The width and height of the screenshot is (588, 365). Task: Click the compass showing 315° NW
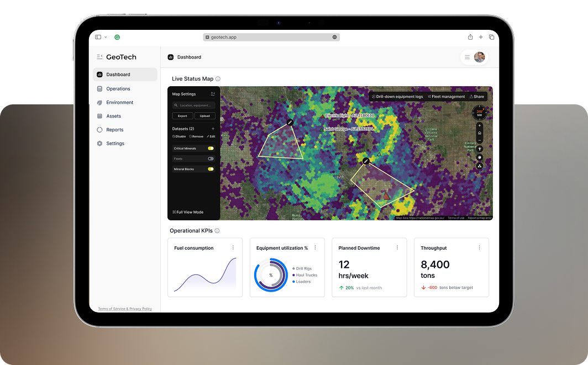(x=479, y=113)
